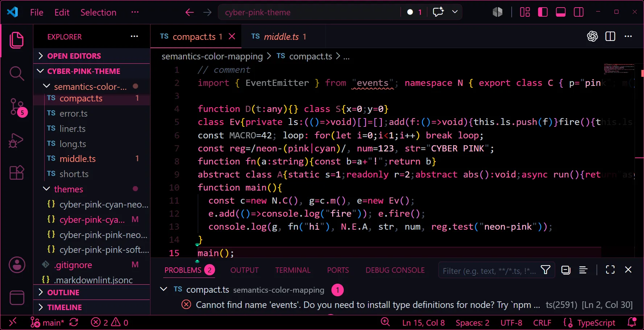Click the Copilot status icon in title bar
The height and width of the screenshot is (330, 644).
pyautogui.click(x=498, y=12)
